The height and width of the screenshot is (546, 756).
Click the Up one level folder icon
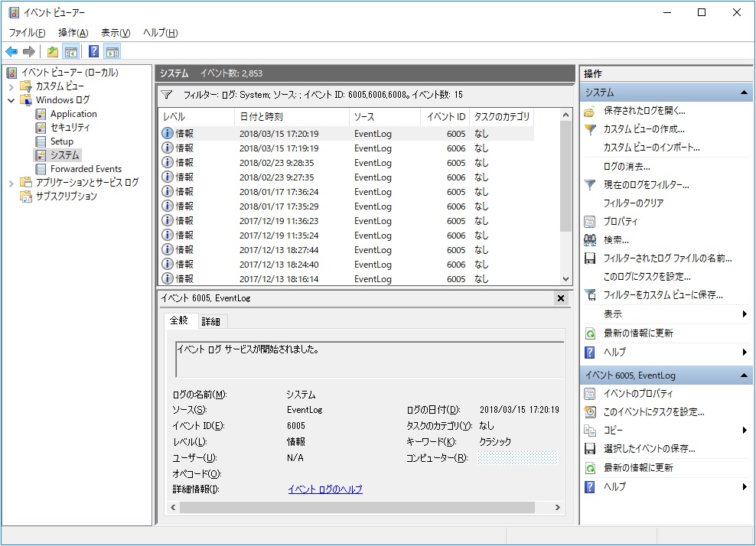coord(53,51)
